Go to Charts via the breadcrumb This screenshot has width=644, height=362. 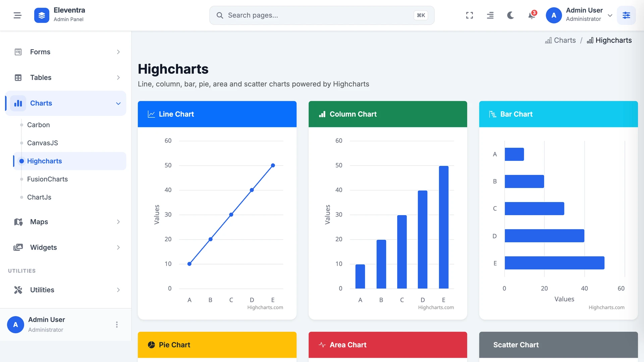pyautogui.click(x=565, y=41)
